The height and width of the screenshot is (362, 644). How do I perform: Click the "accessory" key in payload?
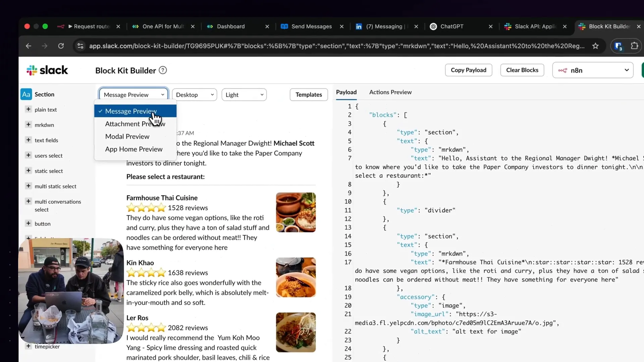416,297
